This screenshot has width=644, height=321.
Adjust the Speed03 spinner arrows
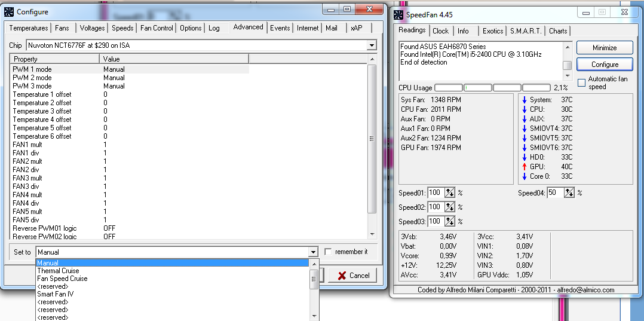click(x=450, y=221)
